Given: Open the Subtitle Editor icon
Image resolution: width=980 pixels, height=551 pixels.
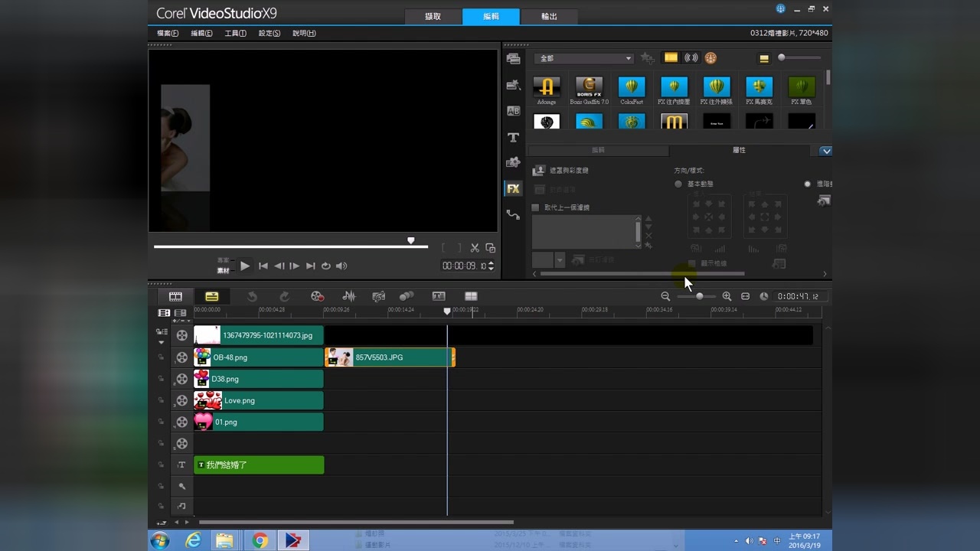Looking at the screenshot, I should coord(439,296).
